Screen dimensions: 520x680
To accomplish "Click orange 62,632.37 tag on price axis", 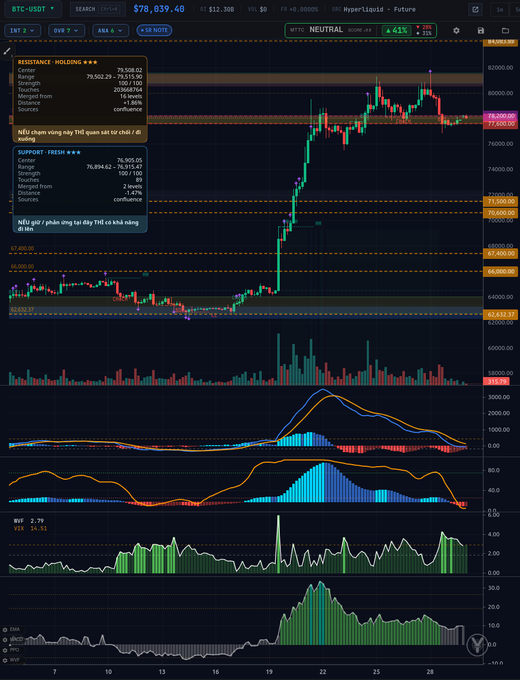I will [501, 314].
